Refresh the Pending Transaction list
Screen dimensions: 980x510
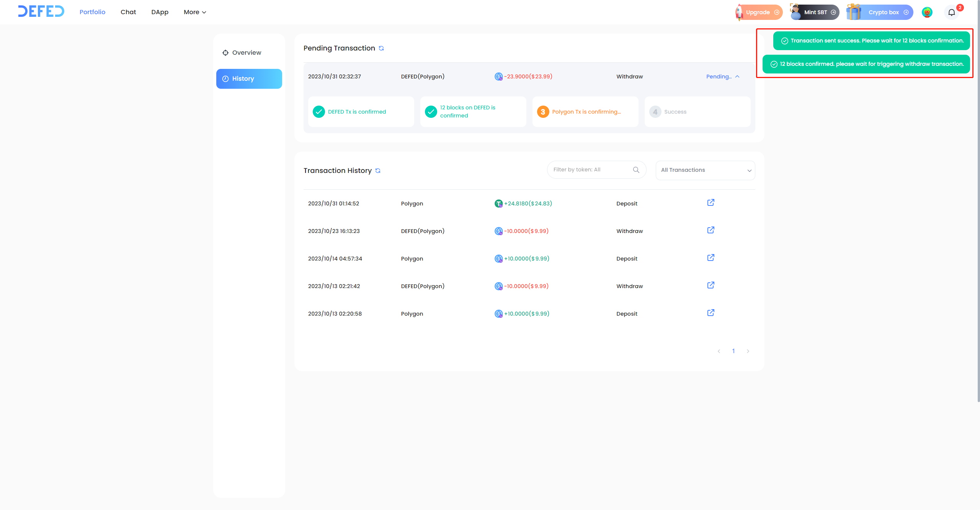[x=381, y=48]
